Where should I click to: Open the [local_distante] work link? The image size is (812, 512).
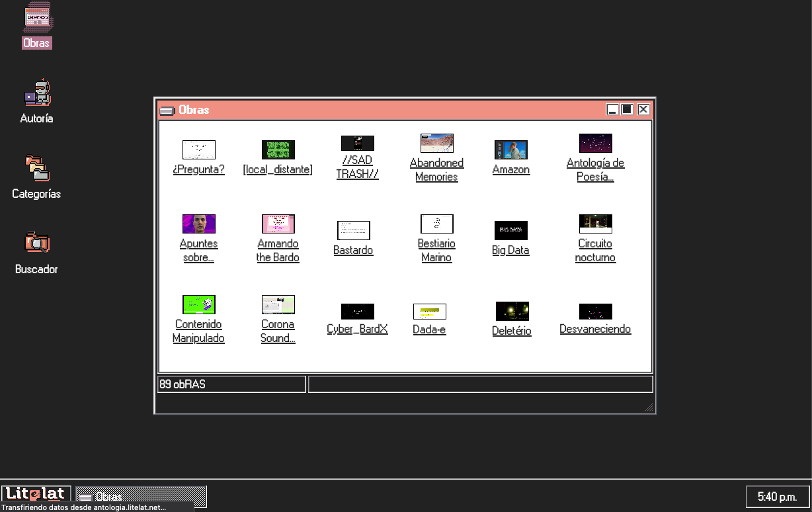click(278, 170)
